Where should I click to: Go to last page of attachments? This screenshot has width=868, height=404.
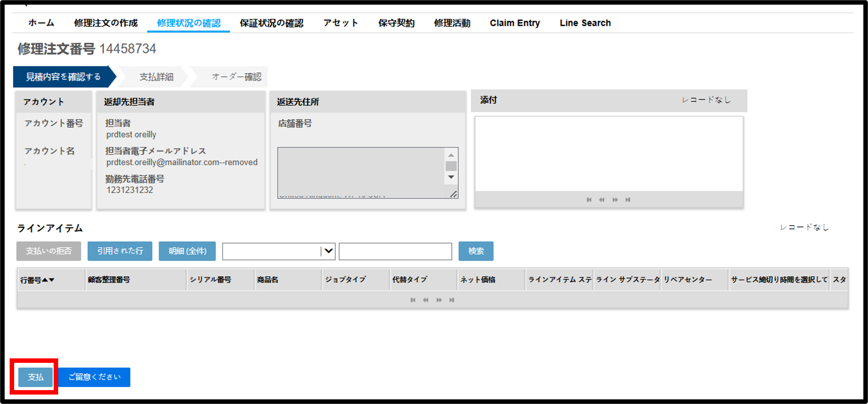(628, 200)
